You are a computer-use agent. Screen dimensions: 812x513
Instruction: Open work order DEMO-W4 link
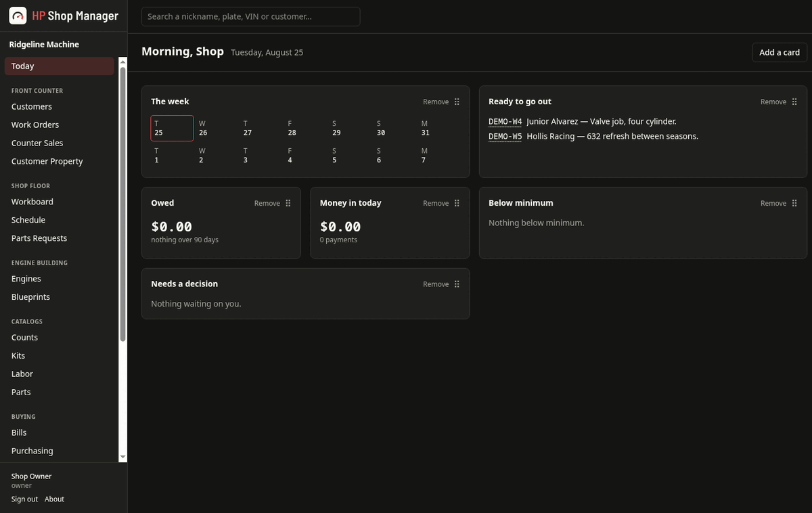coord(505,122)
